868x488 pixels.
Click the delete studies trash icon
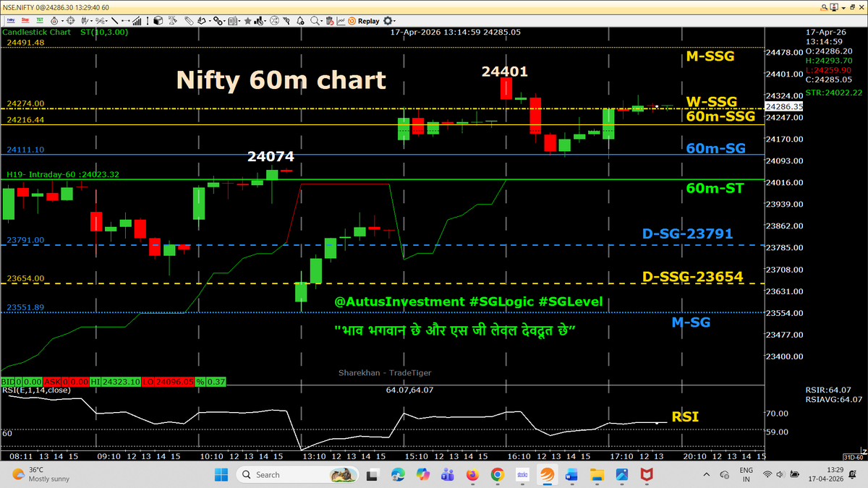click(329, 21)
